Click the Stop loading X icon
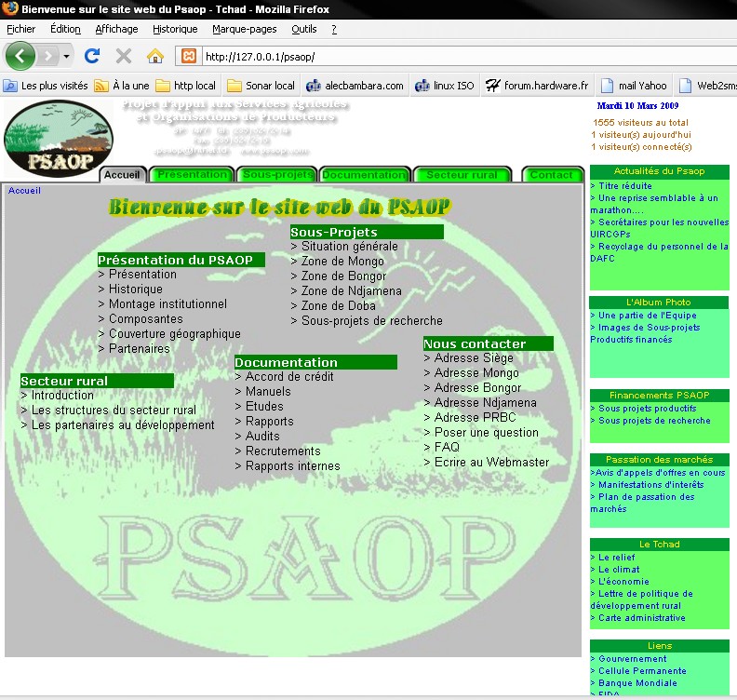This screenshot has width=737, height=700. pyautogui.click(x=123, y=56)
